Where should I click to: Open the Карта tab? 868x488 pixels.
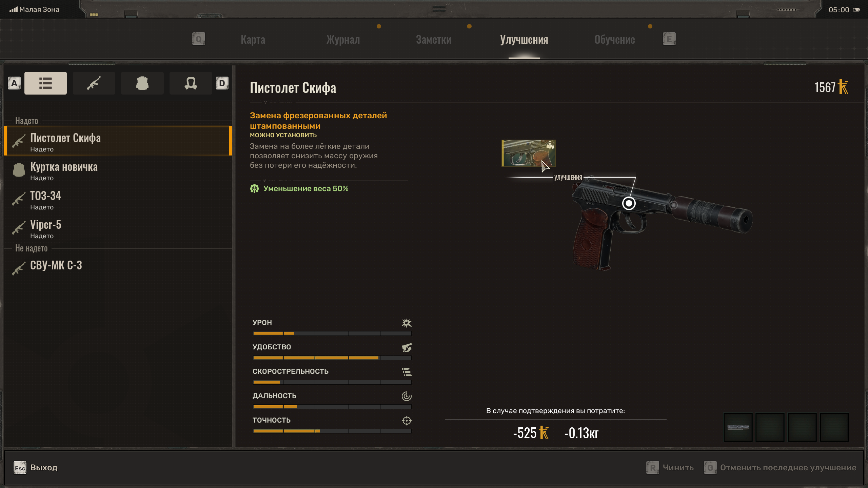(253, 40)
